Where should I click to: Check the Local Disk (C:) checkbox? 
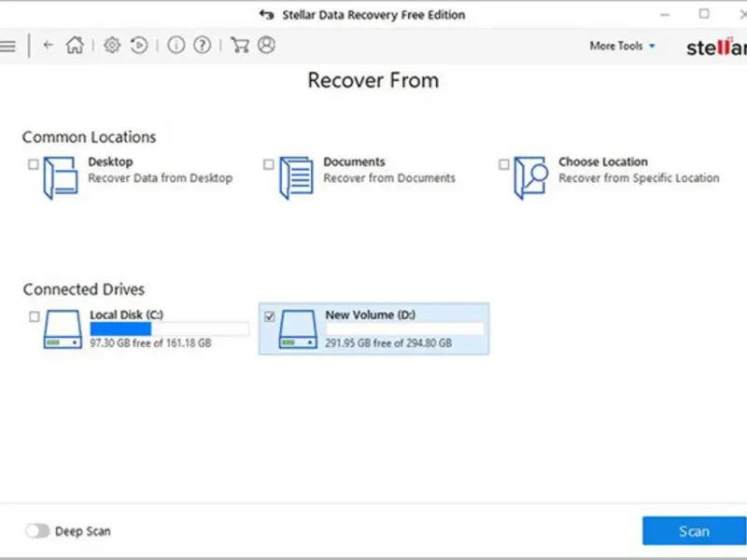[x=35, y=316]
